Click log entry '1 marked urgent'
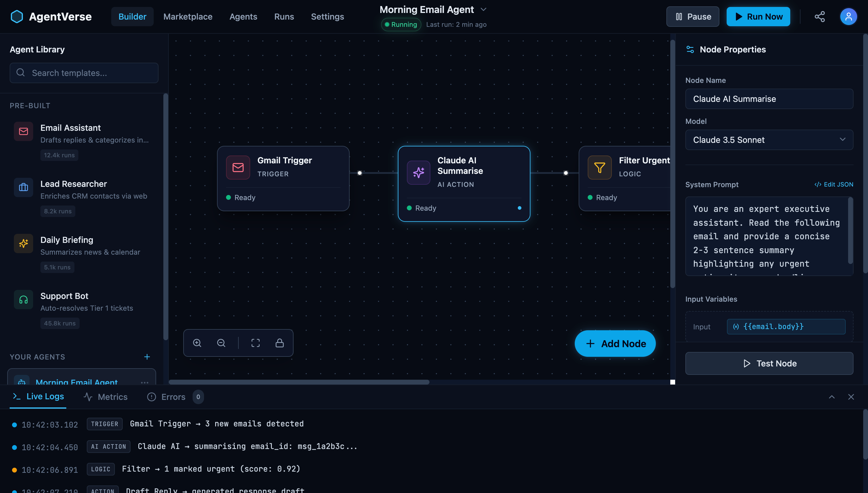The height and width of the screenshot is (493, 868). pos(211,469)
